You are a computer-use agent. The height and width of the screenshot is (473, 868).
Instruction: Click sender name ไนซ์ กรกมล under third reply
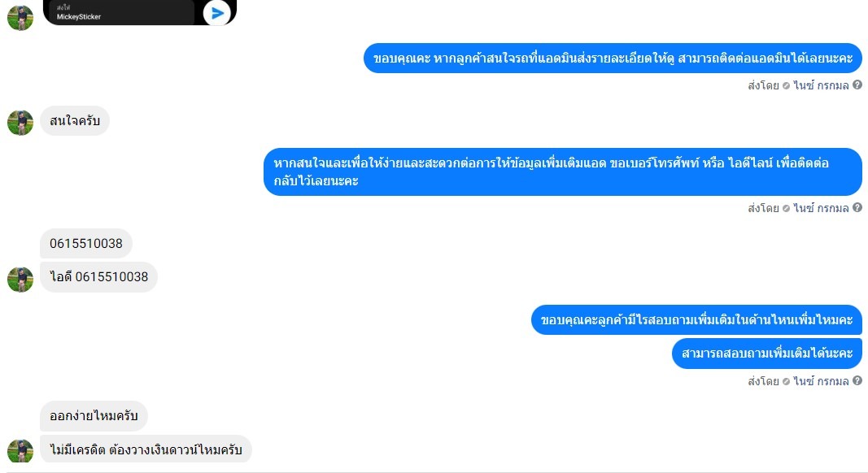[821, 381]
